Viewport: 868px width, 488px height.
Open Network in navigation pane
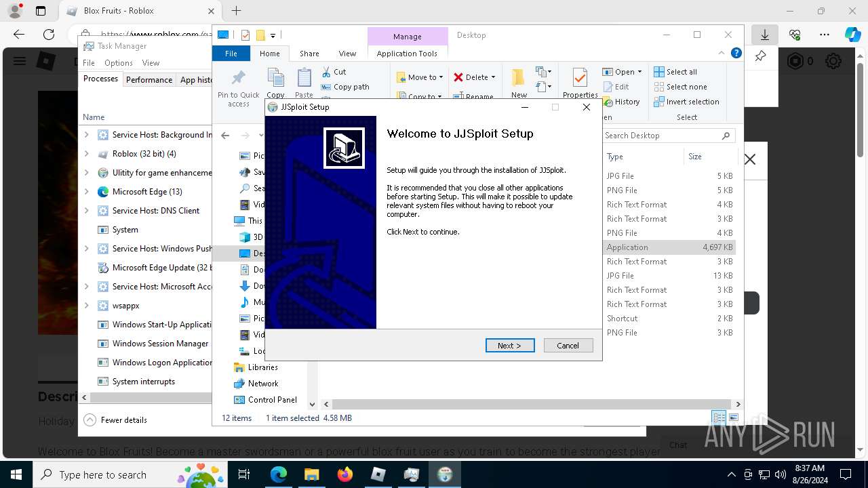pos(263,384)
